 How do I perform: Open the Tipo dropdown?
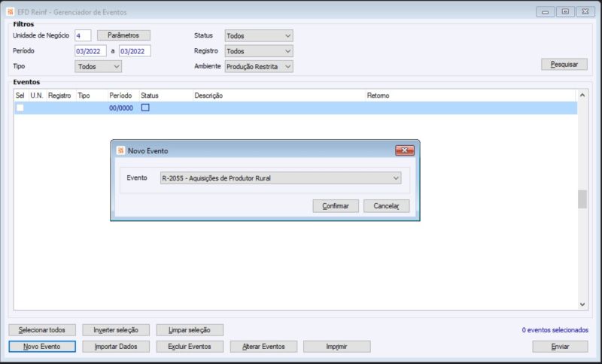99,67
